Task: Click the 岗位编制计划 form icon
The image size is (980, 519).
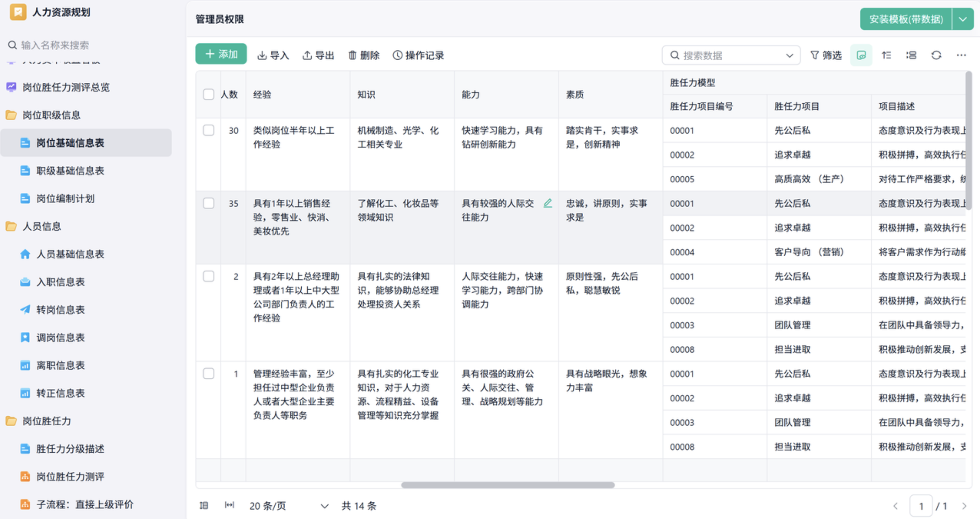Action: coord(25,198)
